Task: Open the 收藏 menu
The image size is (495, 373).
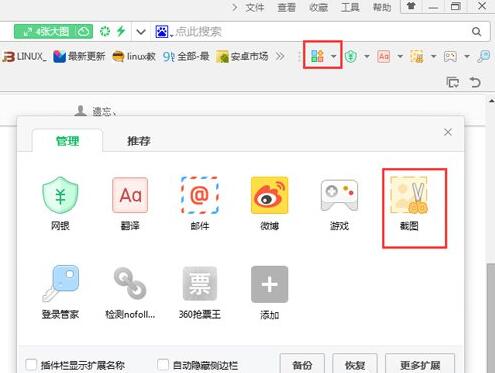Action: tap(318, 7)
